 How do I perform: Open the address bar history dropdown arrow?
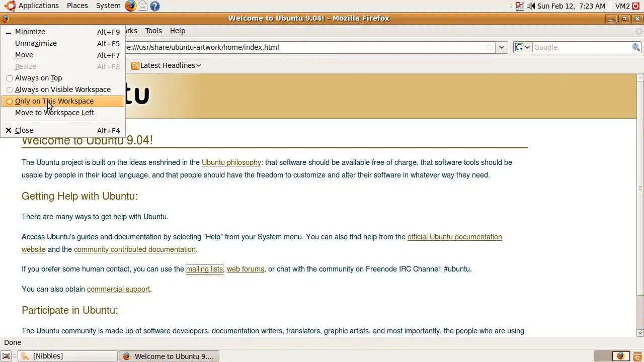click(502, 47)
